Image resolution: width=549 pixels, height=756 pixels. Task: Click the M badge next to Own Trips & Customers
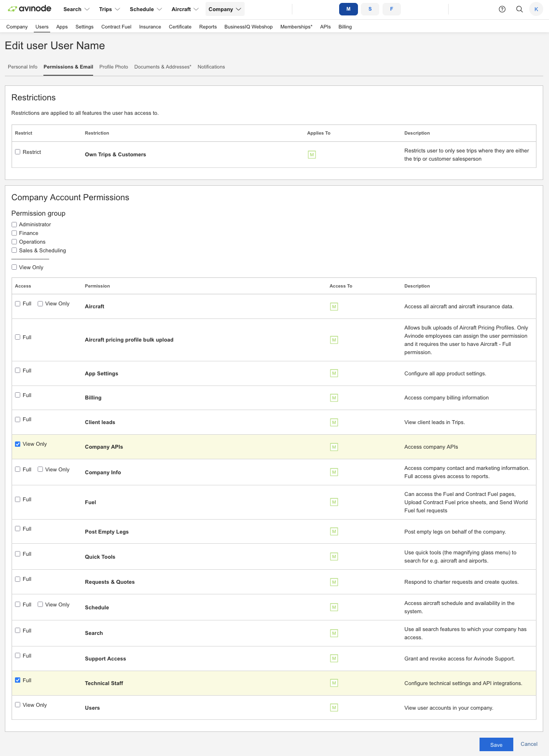coord(312,154)
